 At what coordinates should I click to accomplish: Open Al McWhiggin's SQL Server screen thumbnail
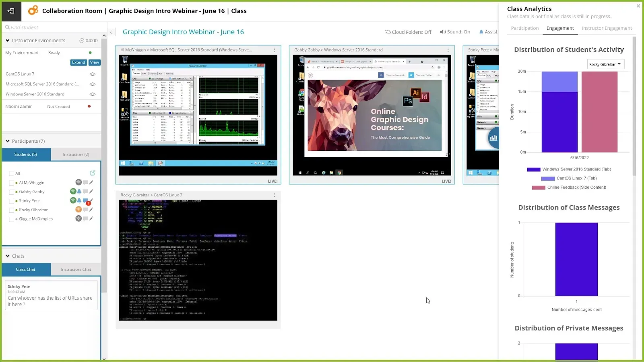coord(198,115)
